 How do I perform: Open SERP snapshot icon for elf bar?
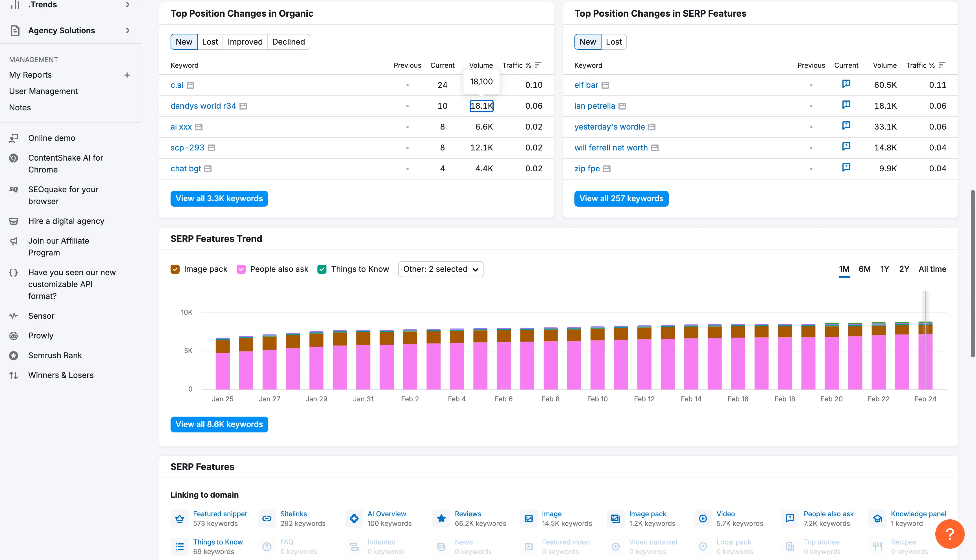pyautogui.click(x=605, y=85)
